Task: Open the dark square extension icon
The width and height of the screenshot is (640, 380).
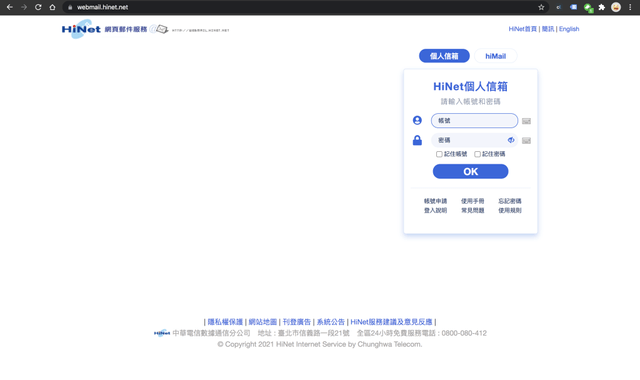Action: (559, 7)
